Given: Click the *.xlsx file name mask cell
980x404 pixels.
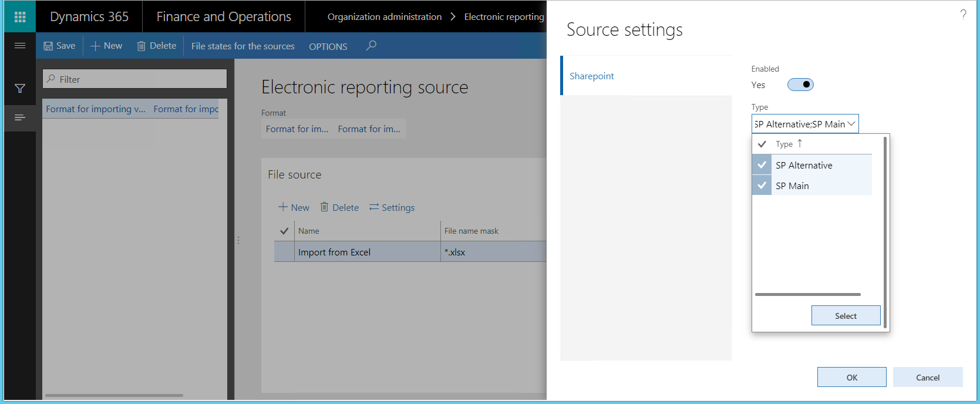Looking at the screenshot, I should 493,252.
